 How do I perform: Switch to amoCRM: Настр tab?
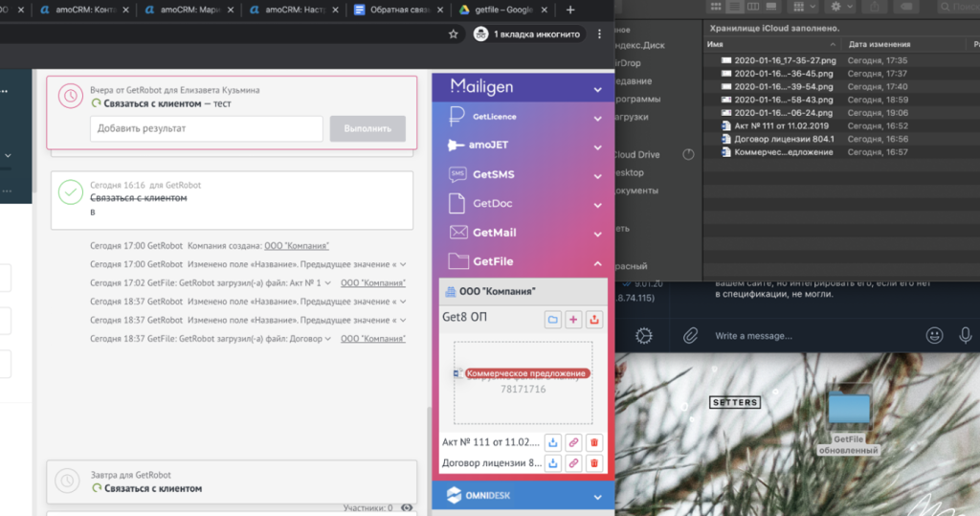click(x=293, y=10)
